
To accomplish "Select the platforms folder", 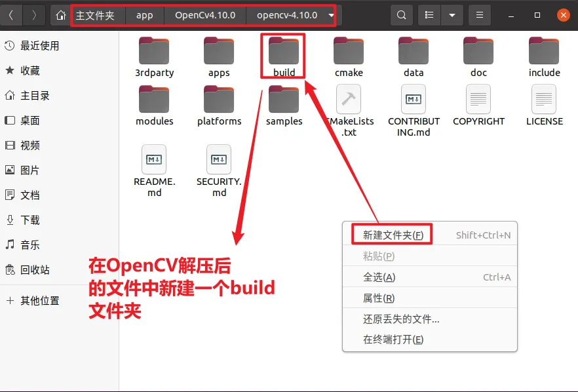I will pyautogui.click(x=219, y=106).
